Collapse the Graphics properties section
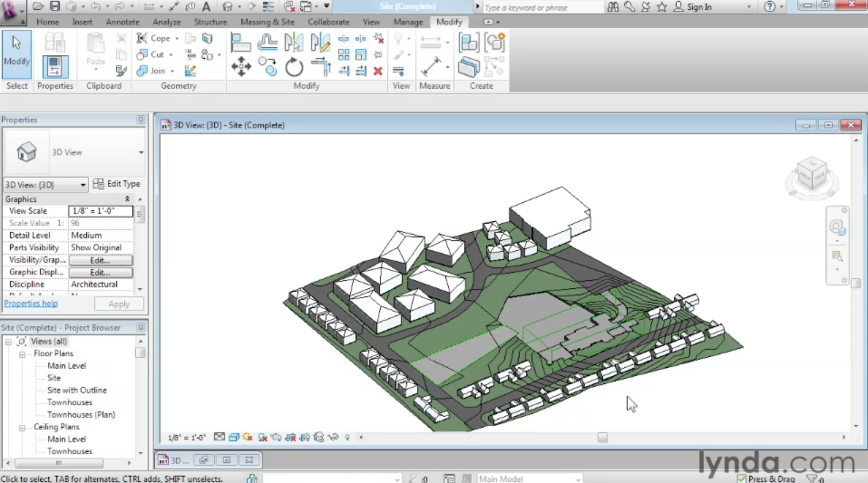868x483 pixels. [x=127, y=199]
